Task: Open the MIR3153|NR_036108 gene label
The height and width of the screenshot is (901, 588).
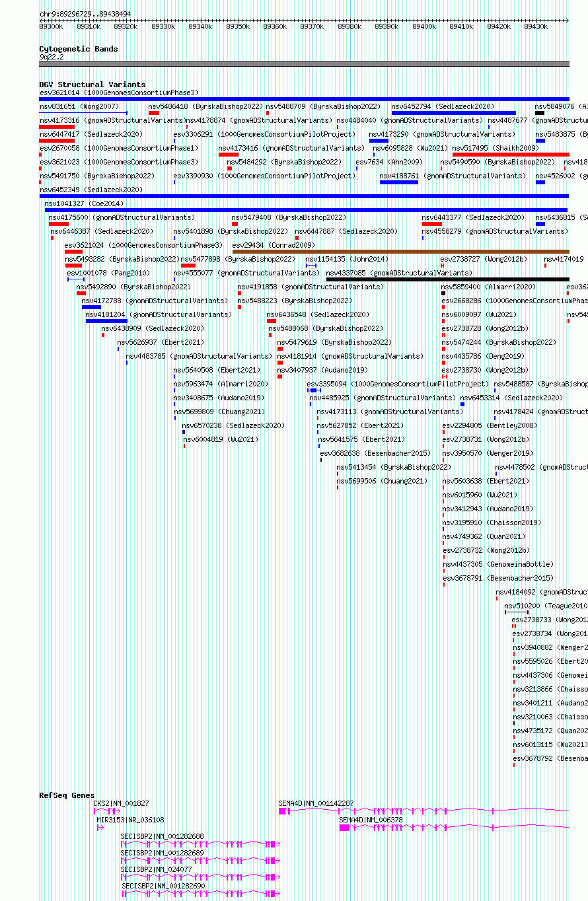Action: pyautogui.click(x=130, y=820)
